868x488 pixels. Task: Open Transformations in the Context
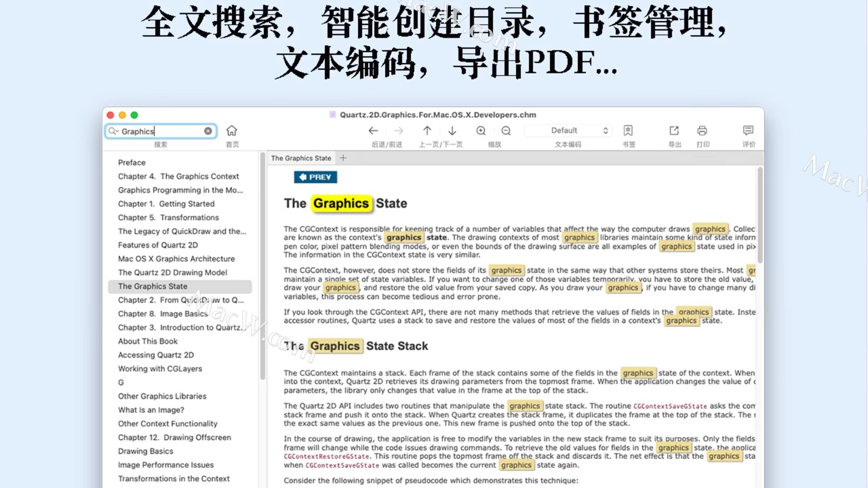pyautogui.click(x=174, y=479)
